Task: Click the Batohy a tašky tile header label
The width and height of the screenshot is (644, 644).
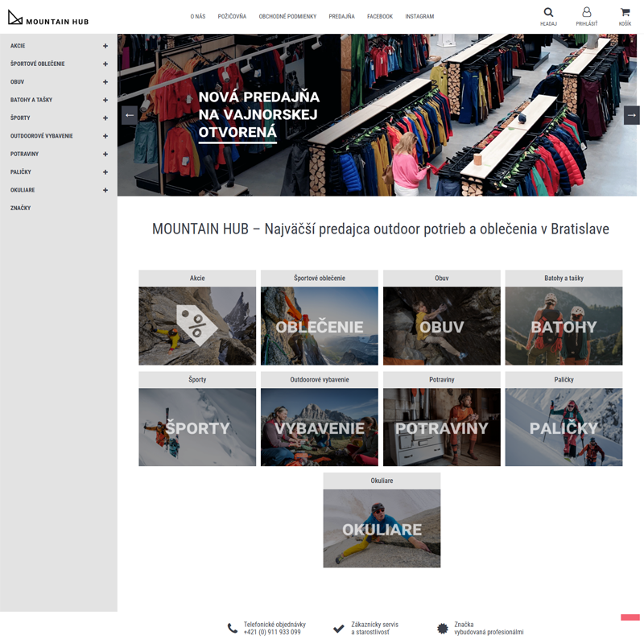Action: [563, 278]
